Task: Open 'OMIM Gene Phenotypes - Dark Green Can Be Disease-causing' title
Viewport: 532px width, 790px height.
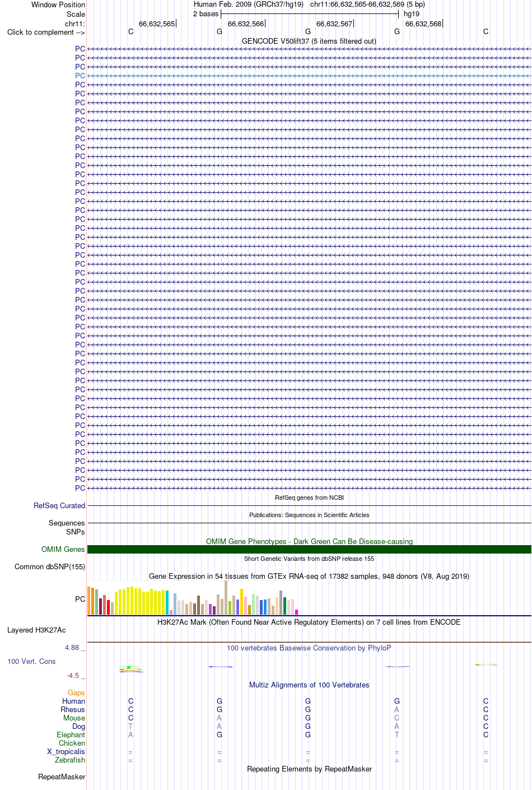Action: pyautogui.click(x=309, y=541)
